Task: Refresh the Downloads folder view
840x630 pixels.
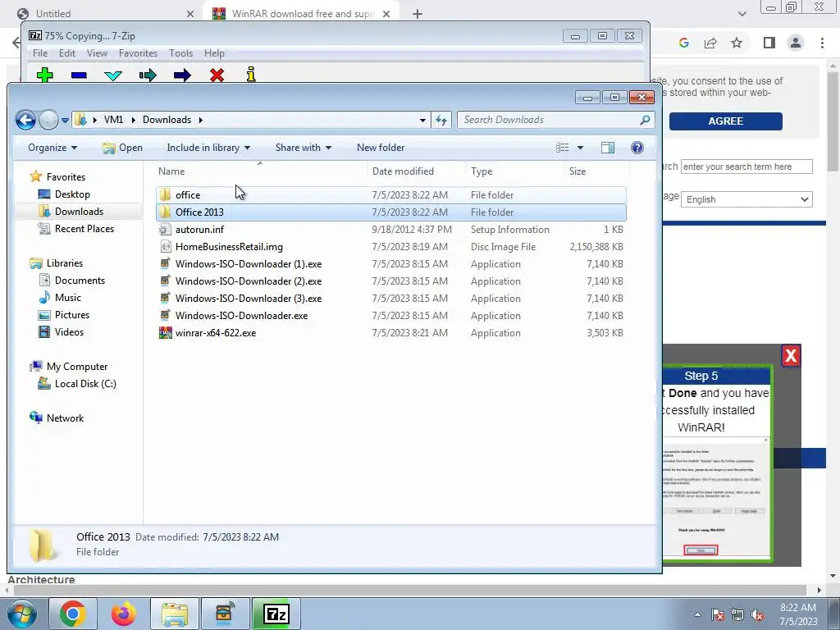Action: click(x=441, y=120)
